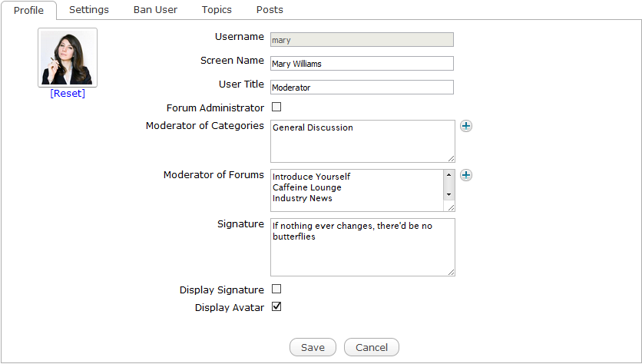Screen dimensions: 642x364
Task: Uncheck the Display Avatar checkbox
Action: click(276, 306)
